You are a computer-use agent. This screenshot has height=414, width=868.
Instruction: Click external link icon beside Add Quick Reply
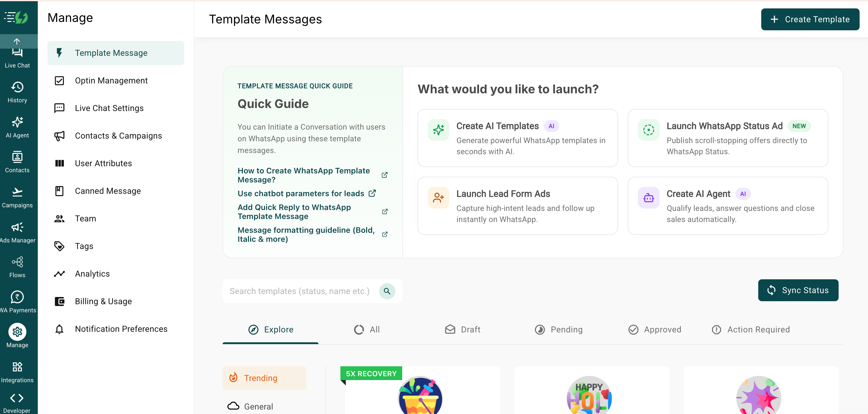(x=385, y=211)
